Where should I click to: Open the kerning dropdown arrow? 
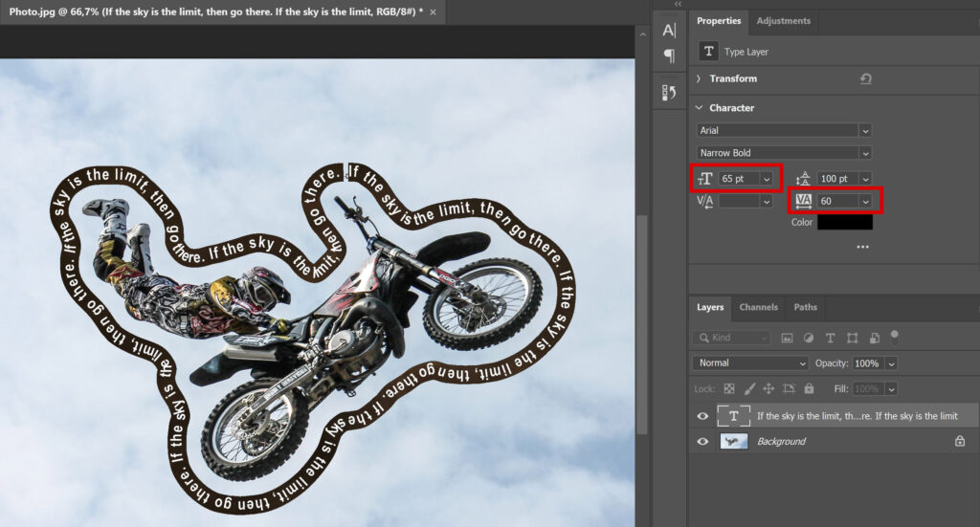click(x=767, y=201)
